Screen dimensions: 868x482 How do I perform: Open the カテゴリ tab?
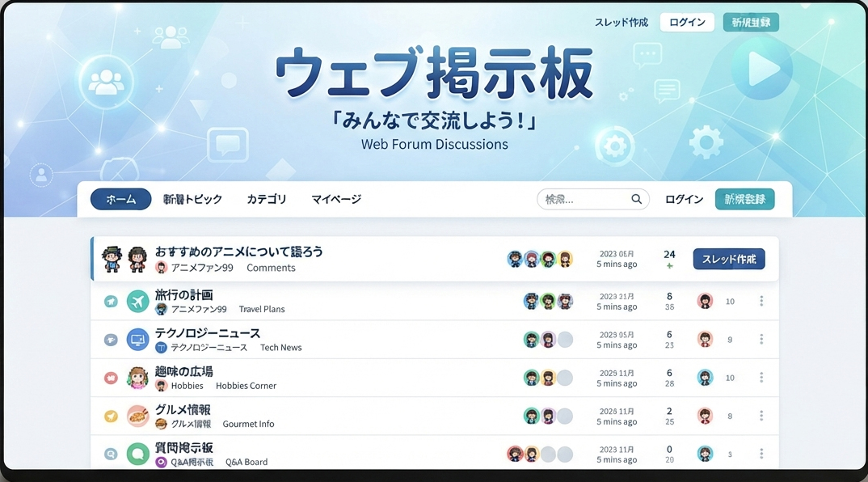pos(266,199)
